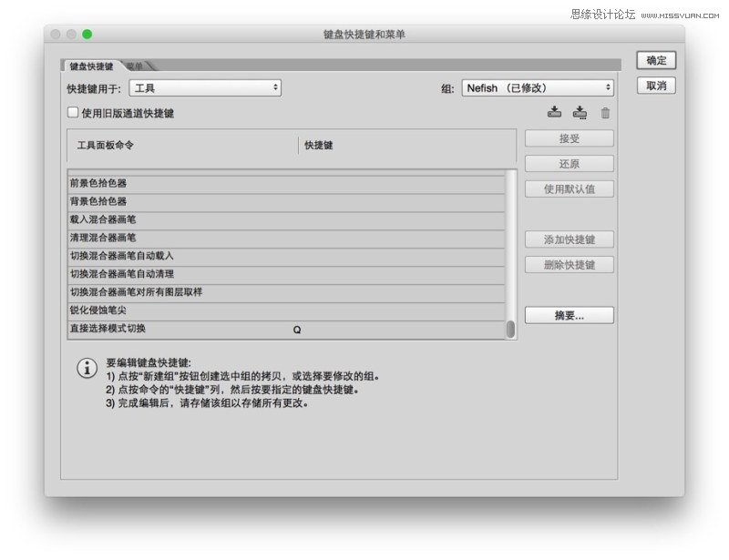Click the 删除快捷键 button
729x560 pixels.
pyautogui.click(x=569, y=264)
